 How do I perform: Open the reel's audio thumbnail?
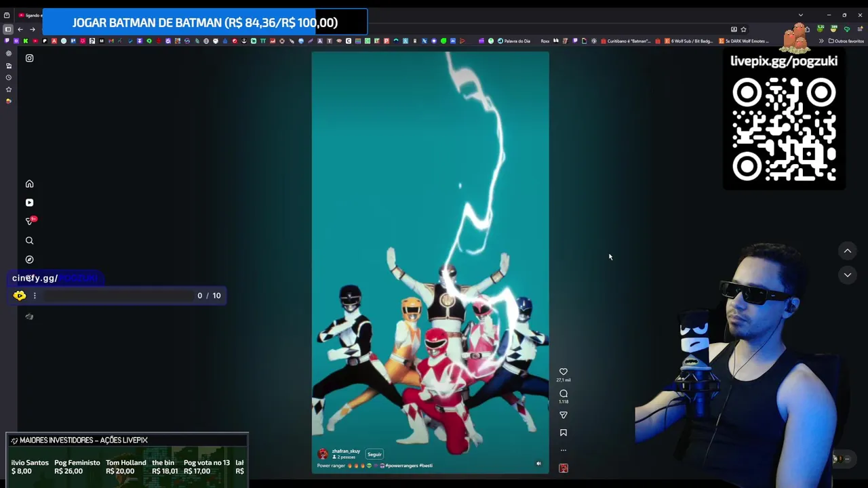pyautogui.click(x=564, y=468)
